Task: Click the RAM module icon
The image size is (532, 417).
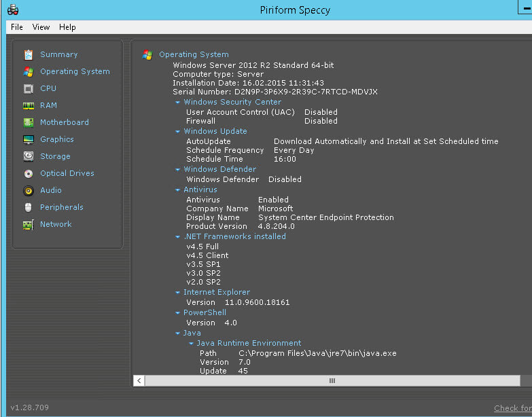Action: pos(29,106)
